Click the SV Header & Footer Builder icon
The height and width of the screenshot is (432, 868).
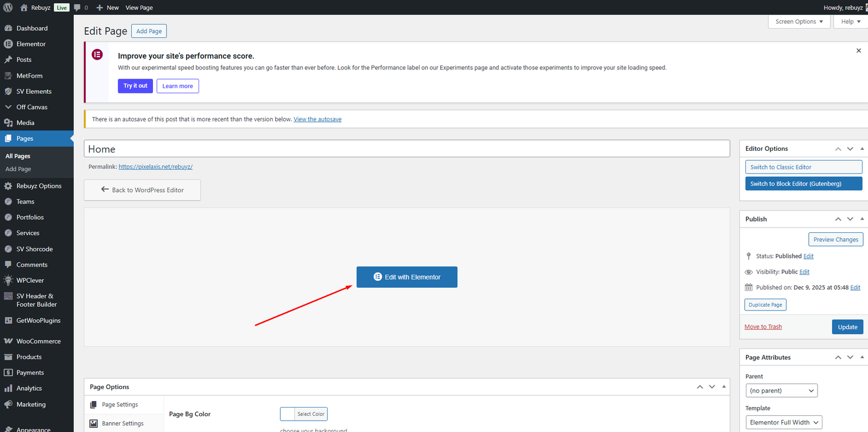pyautogui.click(x=8, y=296)
